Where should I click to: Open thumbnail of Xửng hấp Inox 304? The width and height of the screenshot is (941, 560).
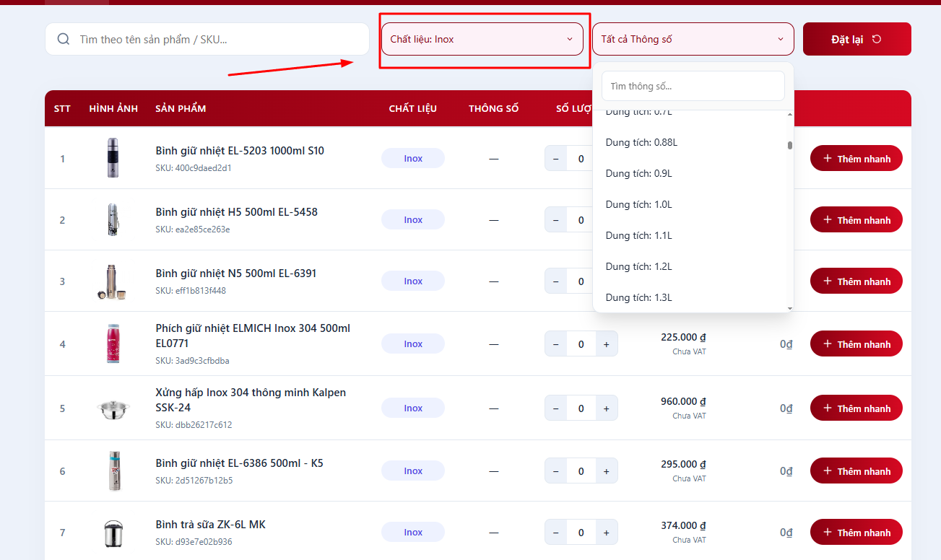pyautogui.click(x=113, y=408)
